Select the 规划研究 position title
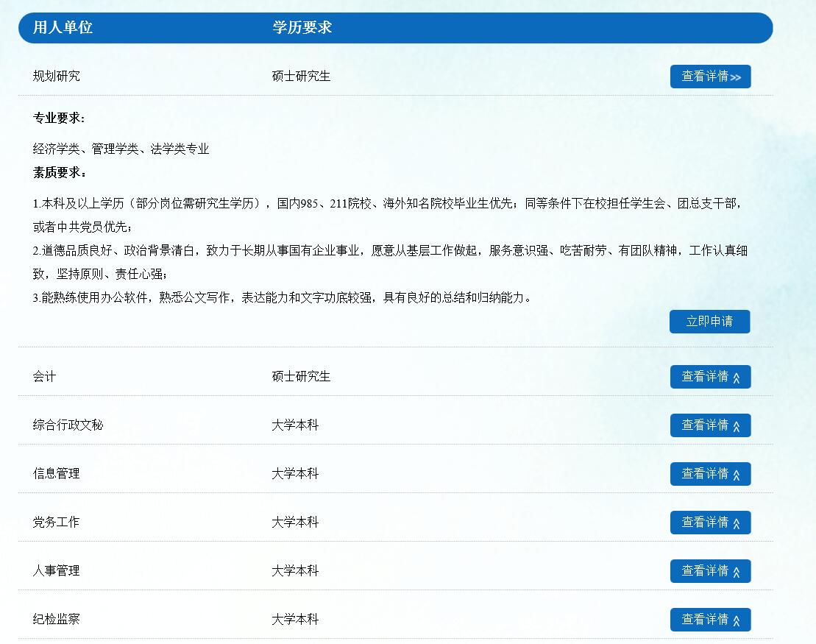 click(56, 77)
